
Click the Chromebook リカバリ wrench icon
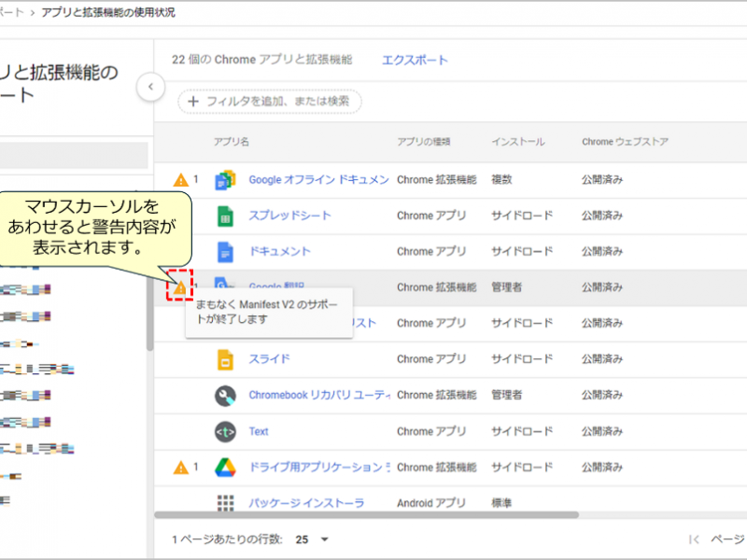tap(225, 395)
